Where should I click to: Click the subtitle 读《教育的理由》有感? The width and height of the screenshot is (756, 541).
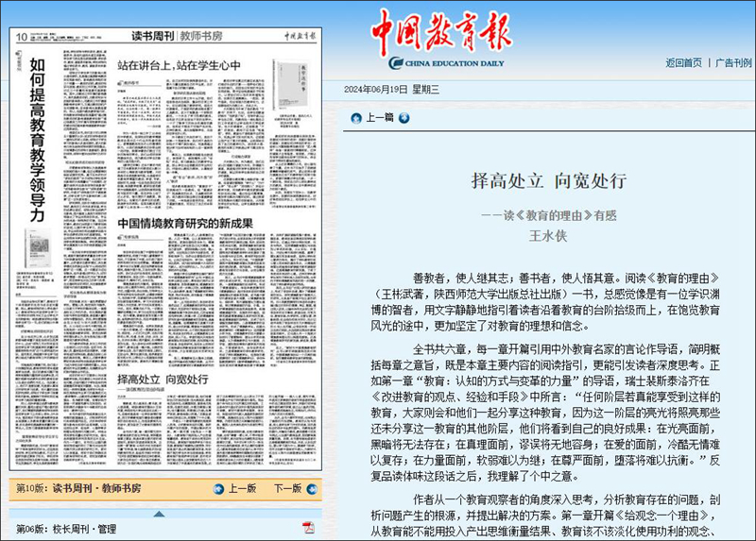pos(549,215)
